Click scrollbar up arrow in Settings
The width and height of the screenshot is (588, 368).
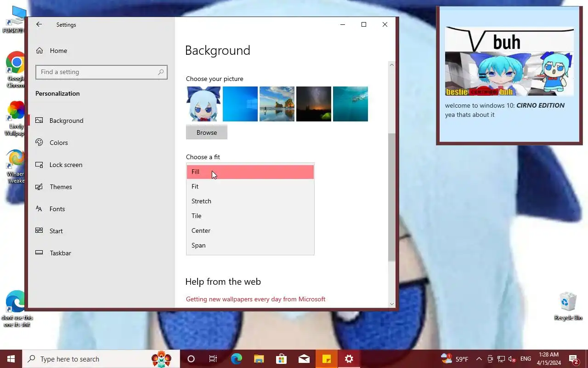coord(392,65)
